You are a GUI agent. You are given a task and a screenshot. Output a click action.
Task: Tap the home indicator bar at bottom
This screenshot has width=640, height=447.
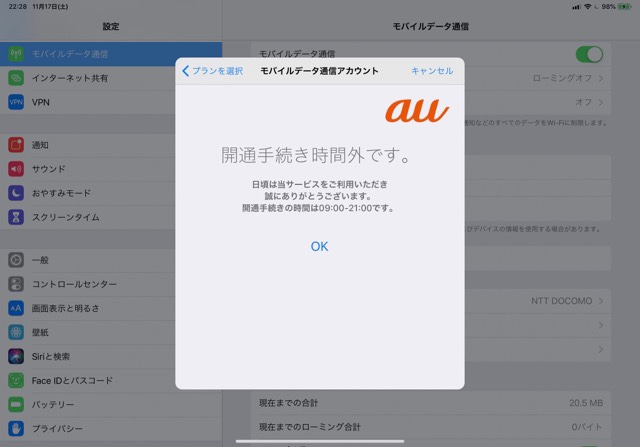pyautogui.click(x=320, y=441)
